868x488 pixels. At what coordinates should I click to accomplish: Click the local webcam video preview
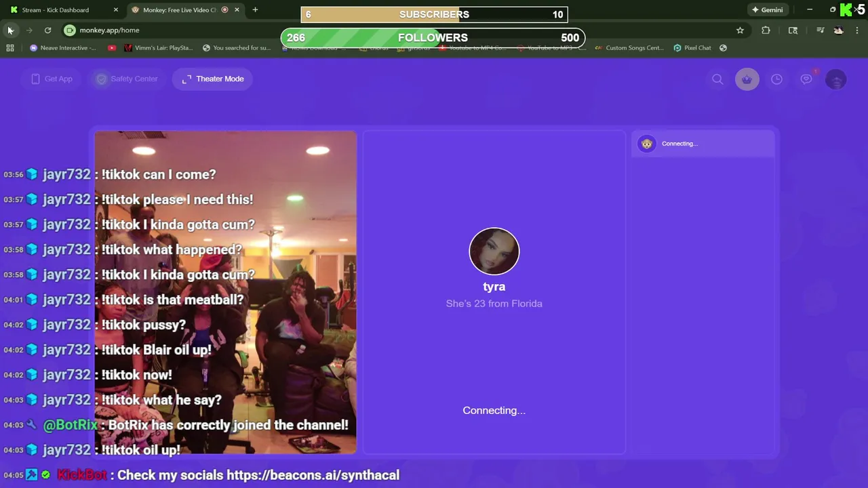point(225,292)
